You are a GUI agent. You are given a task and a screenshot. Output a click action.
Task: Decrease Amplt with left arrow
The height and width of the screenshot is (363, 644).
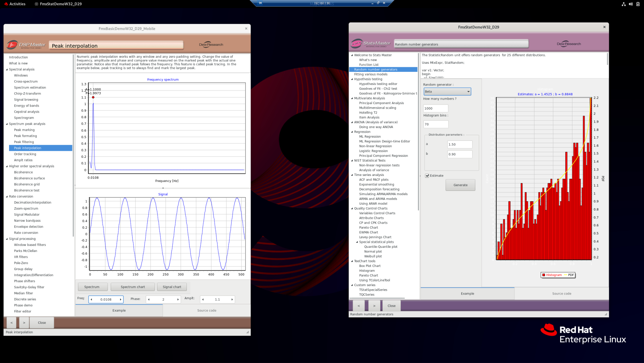[x=203, y=300]
